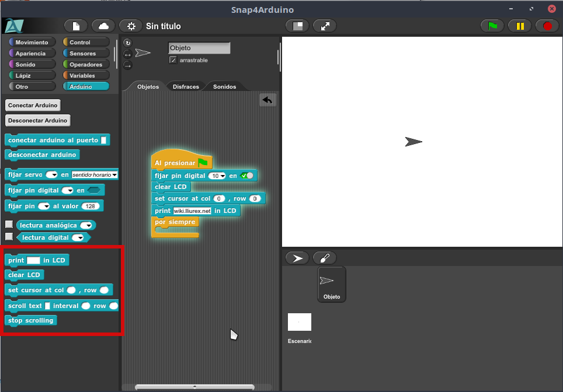Screen dimensions: 563x392
Task: Open the new project file icon
Action: pos(76,26)
